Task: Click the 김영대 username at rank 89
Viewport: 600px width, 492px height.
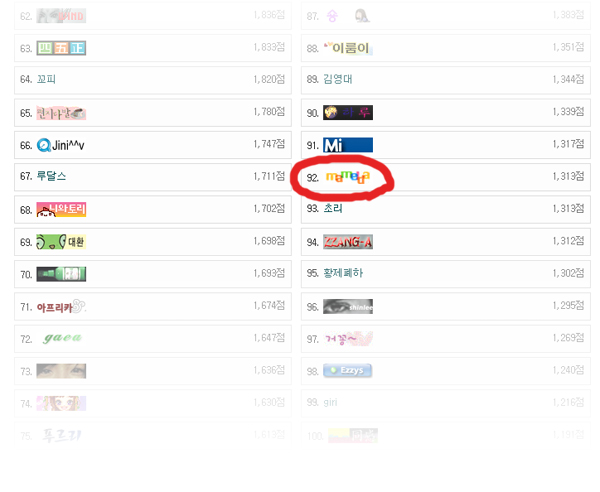Action: point(338,79)
